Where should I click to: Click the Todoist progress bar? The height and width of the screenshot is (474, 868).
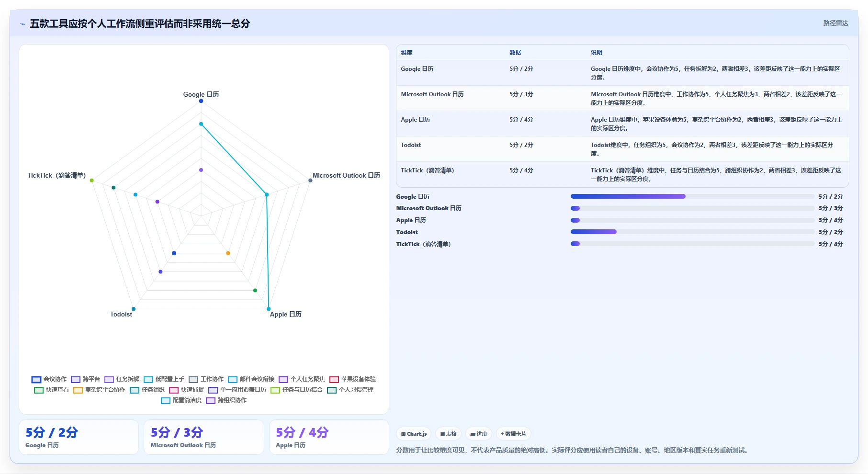[x=692, y=232]
